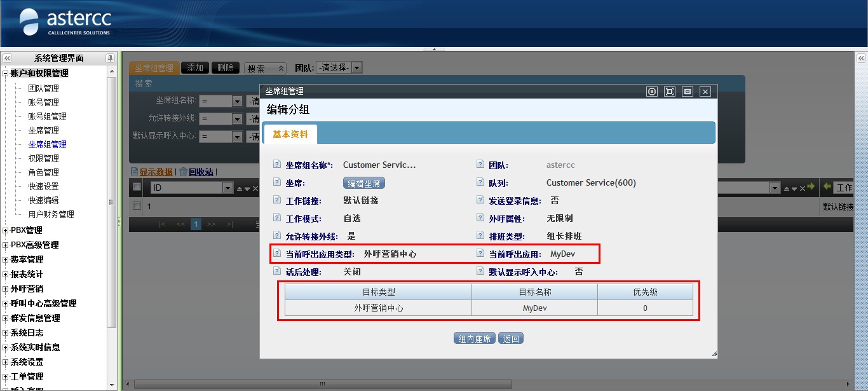Click help icon next to 当前呼出应用
Viewport: 868px width, 391px height.
(x=480, y=254)
